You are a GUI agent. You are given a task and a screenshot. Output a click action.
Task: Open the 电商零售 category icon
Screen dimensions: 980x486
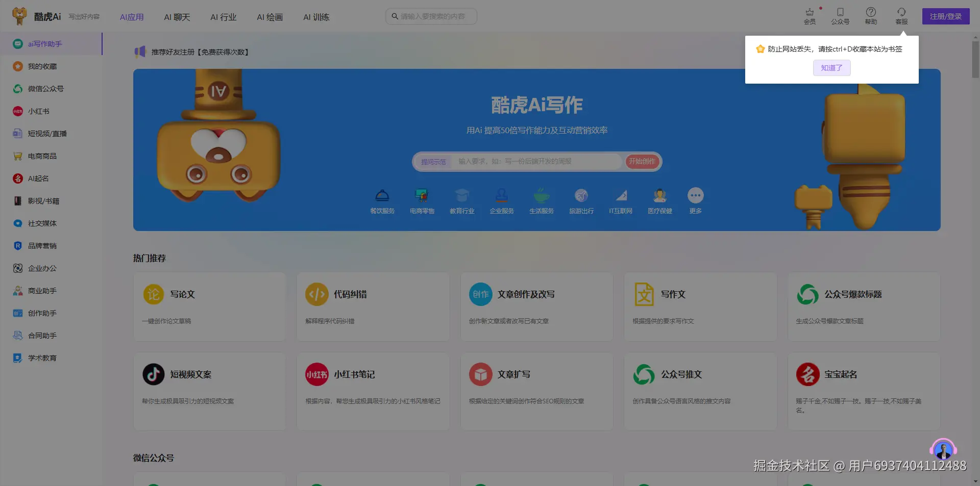[x=422, y=200]
